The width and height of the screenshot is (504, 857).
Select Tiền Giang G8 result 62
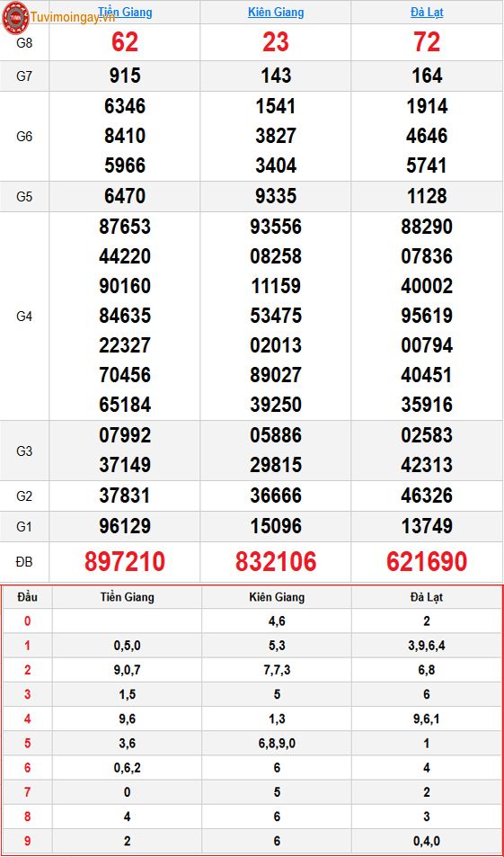(125, 42)
